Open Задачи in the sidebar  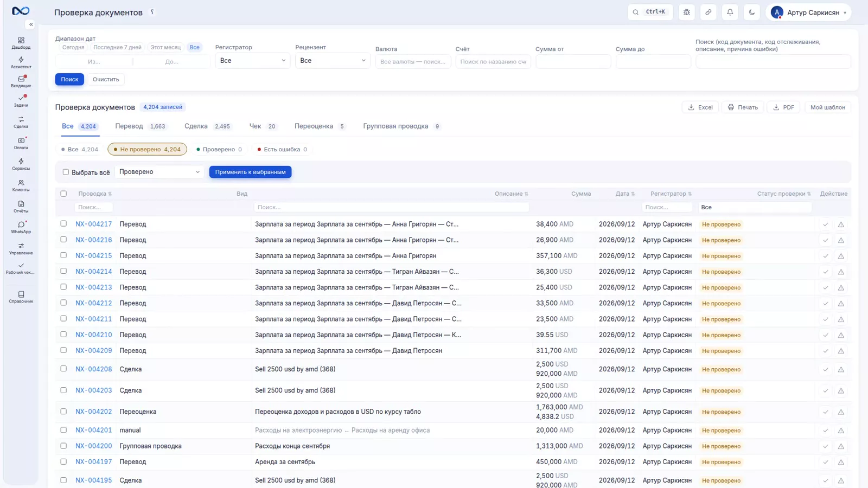coord(21,101)
